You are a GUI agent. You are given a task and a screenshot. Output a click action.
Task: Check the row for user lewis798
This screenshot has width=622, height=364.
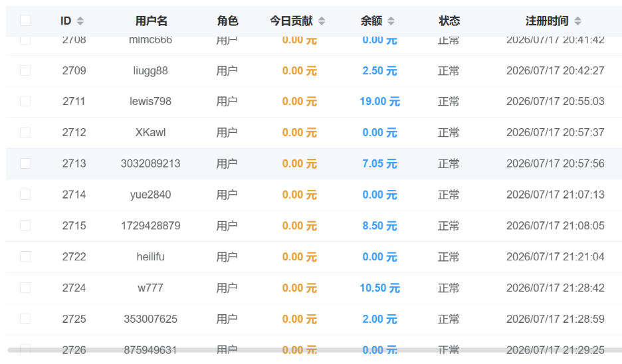tap(25, 101)
